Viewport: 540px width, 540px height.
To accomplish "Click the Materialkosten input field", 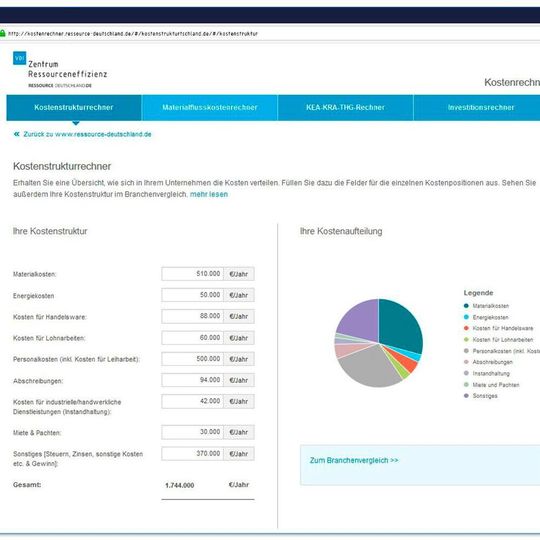I will click(x=193, y=274).
